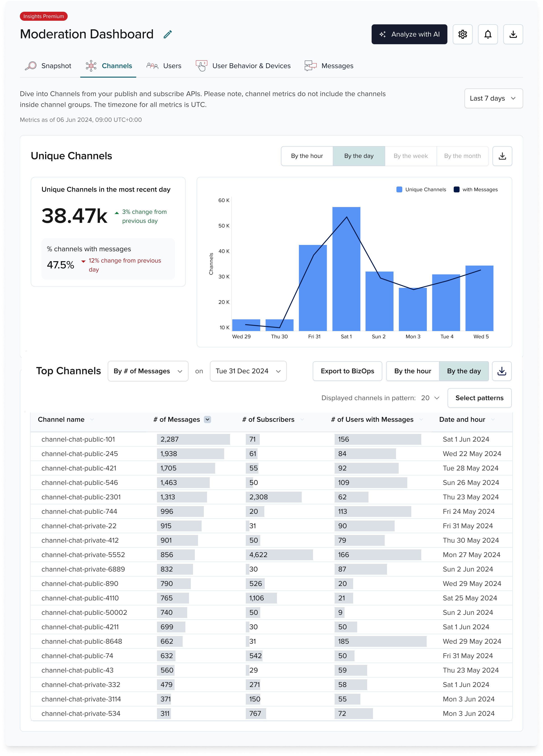The image size is (543, 756).
Task: Download the dashboard using the top-right download icon
Action: click(513, 34)
